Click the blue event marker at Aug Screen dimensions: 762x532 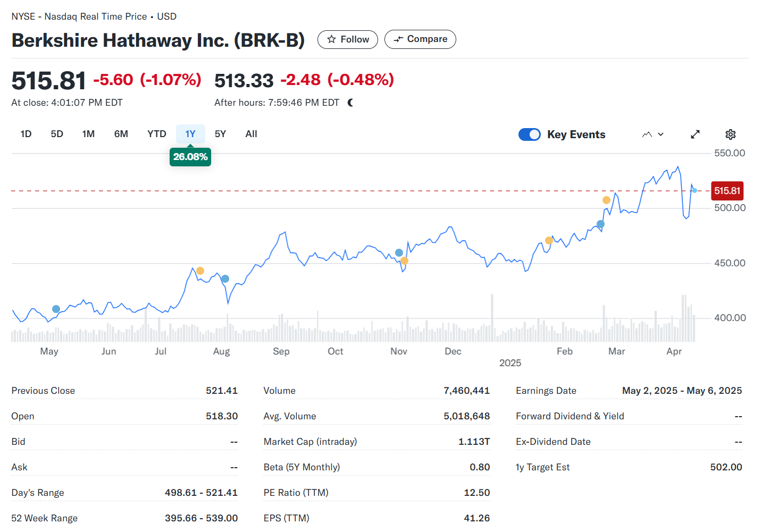(x=225, y=278)
